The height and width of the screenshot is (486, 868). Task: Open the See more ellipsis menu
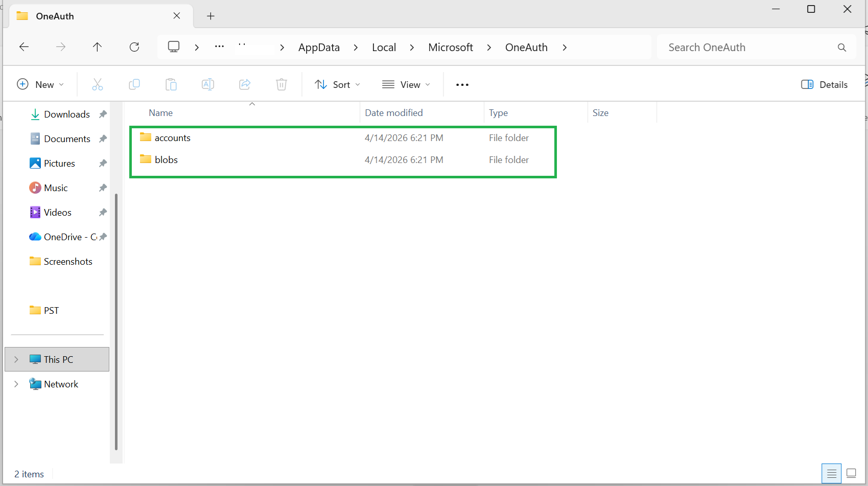(x=462, y=84)
